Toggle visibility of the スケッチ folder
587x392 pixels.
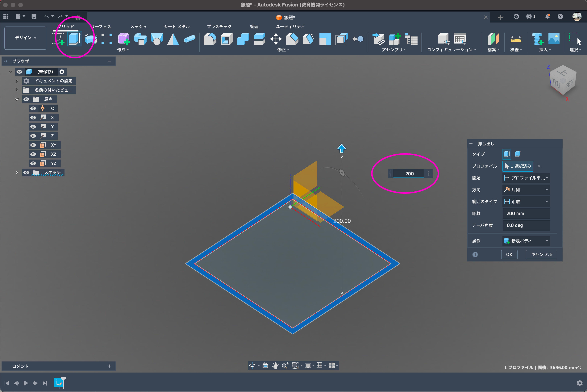pyautogui.click(x=26, y=173)
